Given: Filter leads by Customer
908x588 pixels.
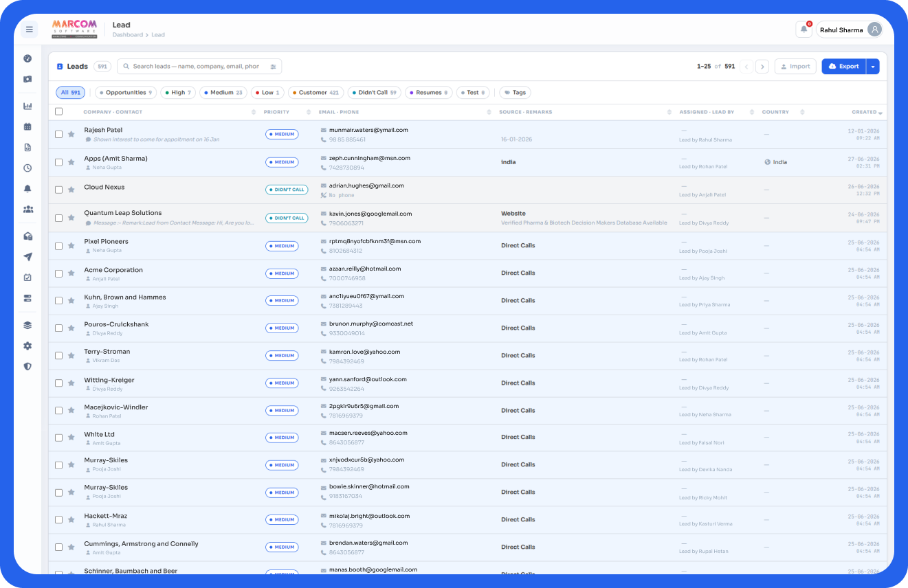Looking at the screenshot, I should pos(316,93).
